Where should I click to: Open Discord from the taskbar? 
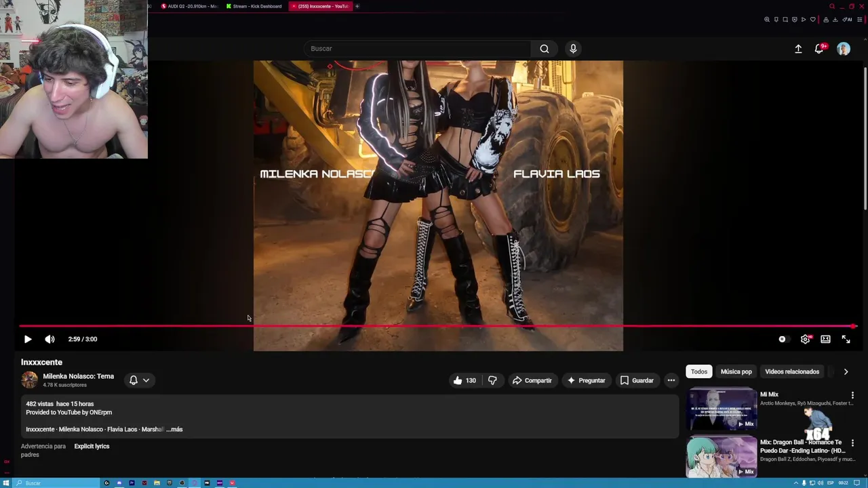(x=119, y=483)
